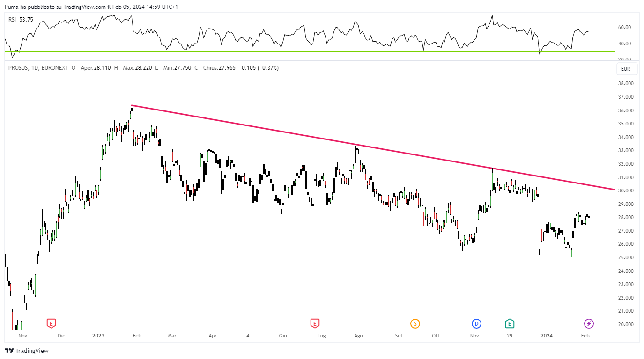The height and width of the screenshot is (359, 644).
Task: Click the dotted horizontal line at 36.4 high
Action: [x=309, y=105]
